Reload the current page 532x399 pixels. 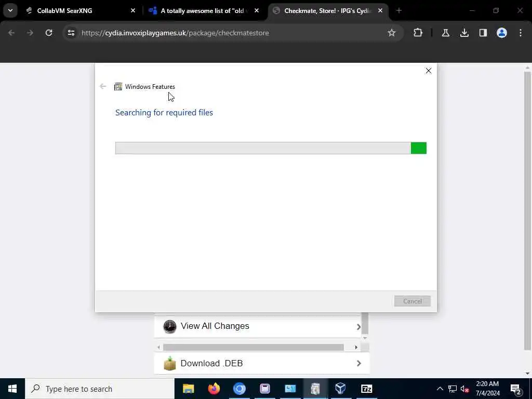tap(49, 33)
